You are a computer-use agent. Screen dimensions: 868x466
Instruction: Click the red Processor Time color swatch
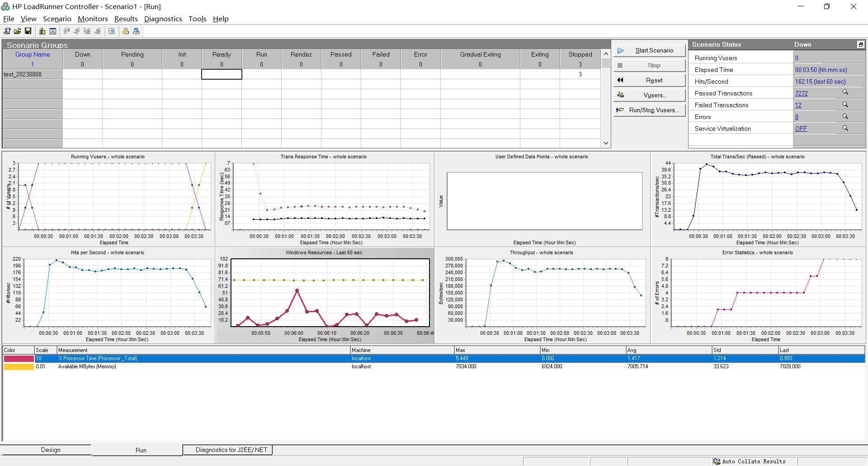(x=19, y=358)
